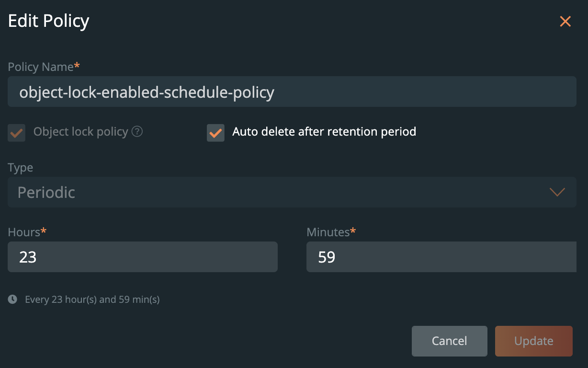Screen dimensions: 588x368
Task: Close the Edit Policy dialog with X
Action: [x=565, y=22]
